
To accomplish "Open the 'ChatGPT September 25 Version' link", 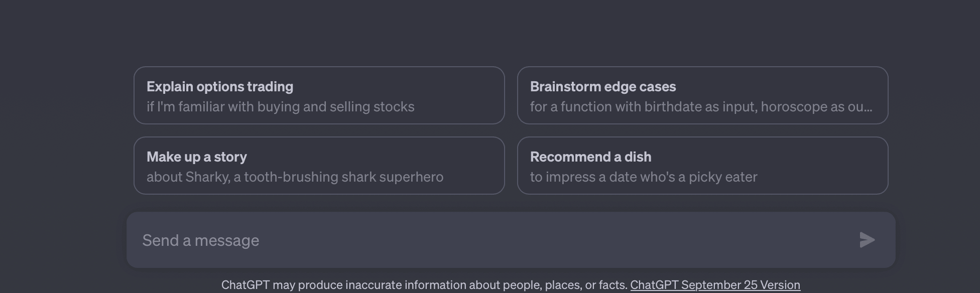I will coord(715,285).
